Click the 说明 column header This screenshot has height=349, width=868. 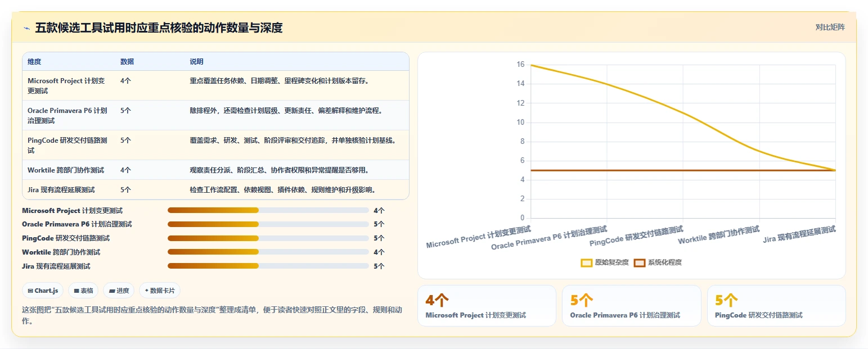[x=197, y=62]
